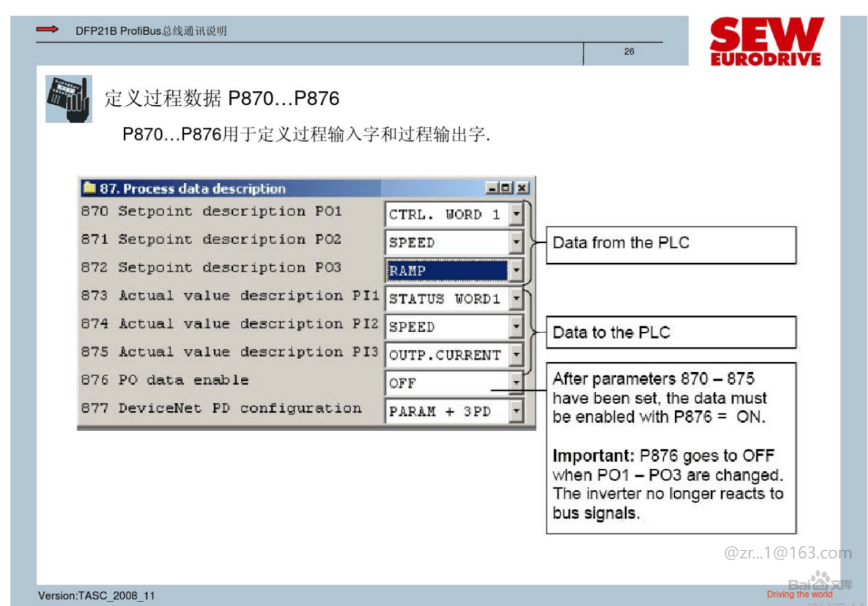Click the hand-with-keypad icon beside the heading
Viewport: 868px width, 606px height.
[69, 99]
